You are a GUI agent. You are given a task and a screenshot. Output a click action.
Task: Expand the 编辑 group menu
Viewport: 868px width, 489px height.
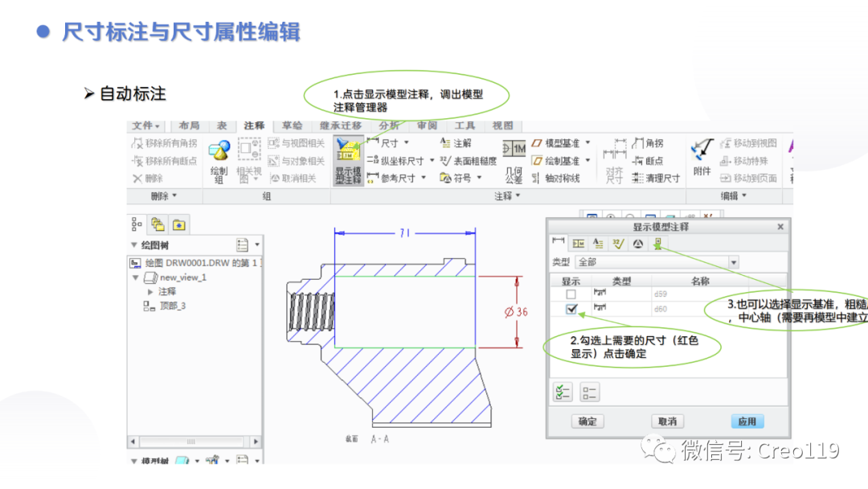pyautogui.click(x=734, y=196)
